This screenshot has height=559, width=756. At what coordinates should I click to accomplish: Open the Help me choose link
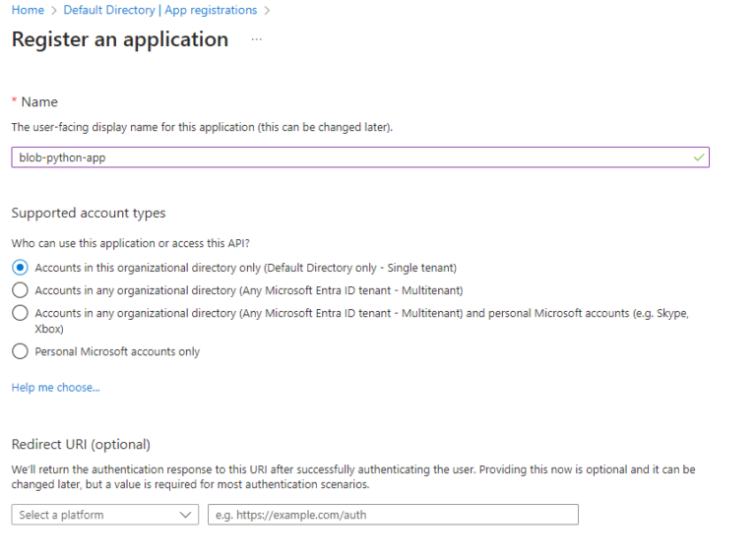(x=55, y=388)
